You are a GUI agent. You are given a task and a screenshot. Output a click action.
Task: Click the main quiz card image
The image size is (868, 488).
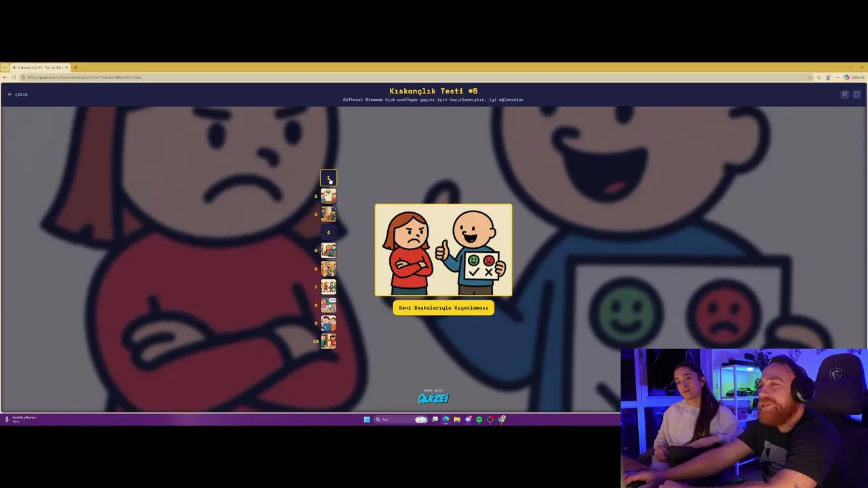(x=443, y=250)
